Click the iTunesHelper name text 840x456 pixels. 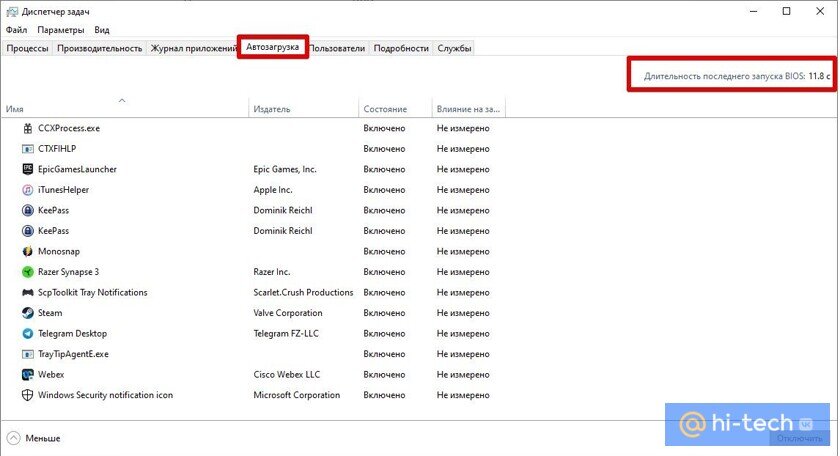(x=63, y=190)
